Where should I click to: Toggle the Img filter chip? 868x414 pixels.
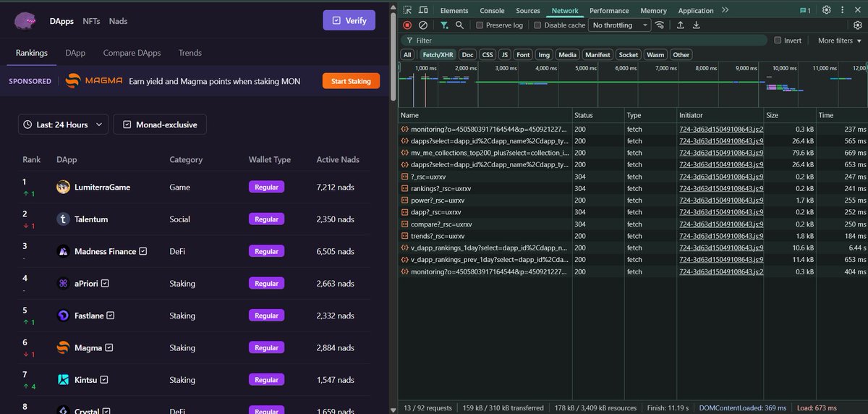click(544, 54)
